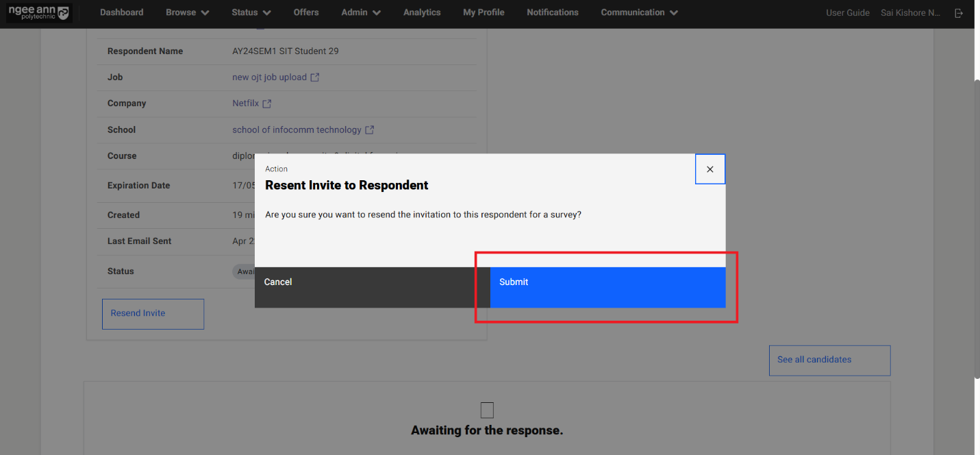
Task: Close the Resent Invite dialog with X
Action: 709,169
